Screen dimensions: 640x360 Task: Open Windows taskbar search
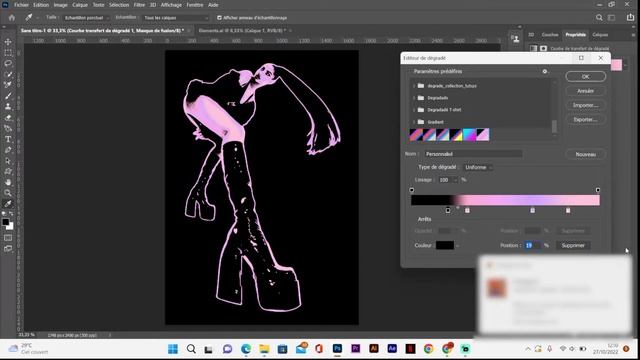(191, 349)
